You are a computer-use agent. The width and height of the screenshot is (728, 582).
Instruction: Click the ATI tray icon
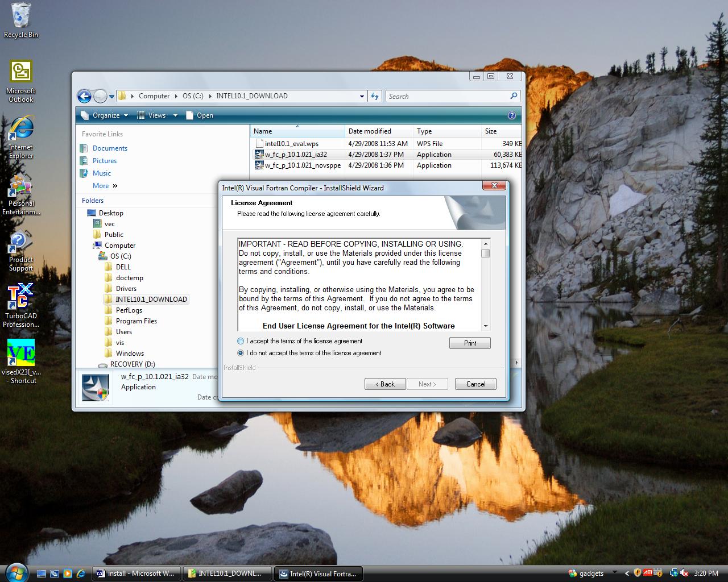pos(648,573)
